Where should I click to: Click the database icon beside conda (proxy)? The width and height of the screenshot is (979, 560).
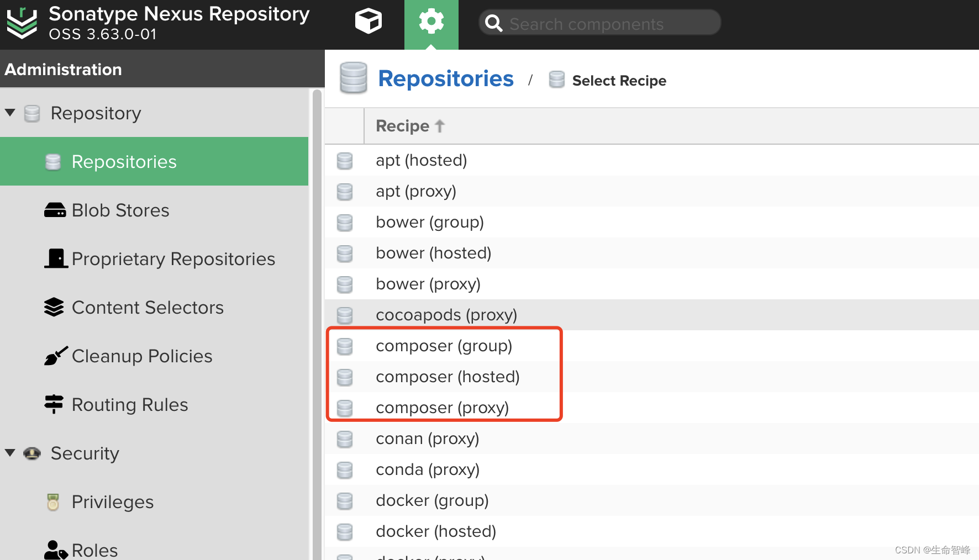[x=345, y=470]
